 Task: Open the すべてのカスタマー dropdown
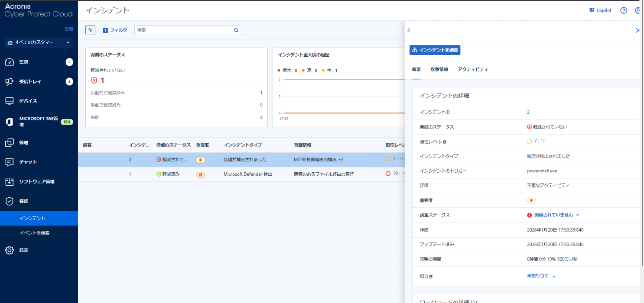(x=39, y=42)
